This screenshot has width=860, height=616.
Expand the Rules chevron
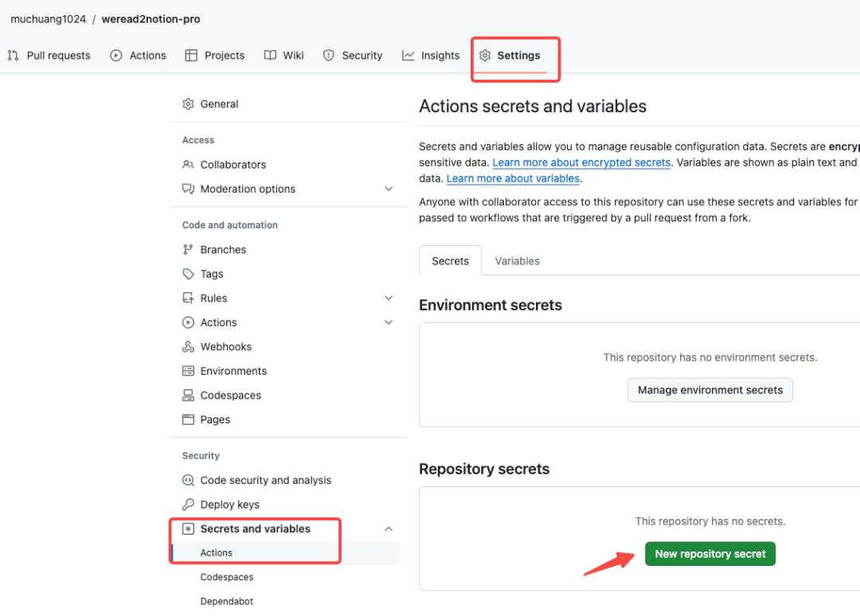389,298
